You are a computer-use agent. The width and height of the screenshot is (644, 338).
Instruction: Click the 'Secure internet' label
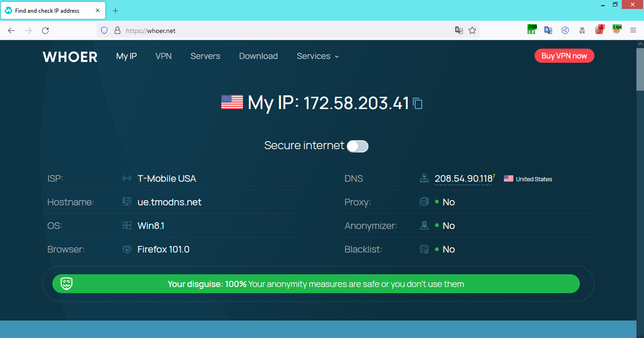[x=304, y=145]
